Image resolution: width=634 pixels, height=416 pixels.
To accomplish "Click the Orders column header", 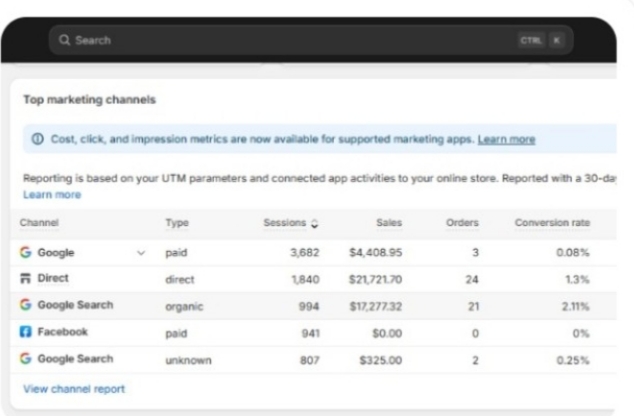I will pyautogui.click(x=462, y=223).
